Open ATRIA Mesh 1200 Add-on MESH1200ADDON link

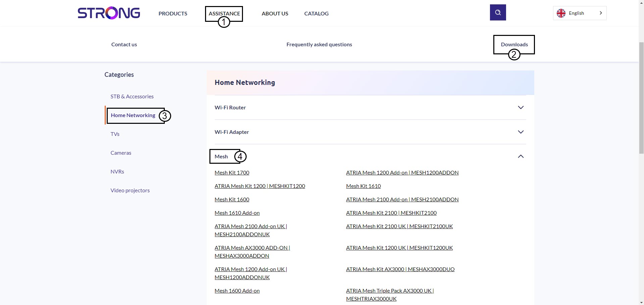402,172
